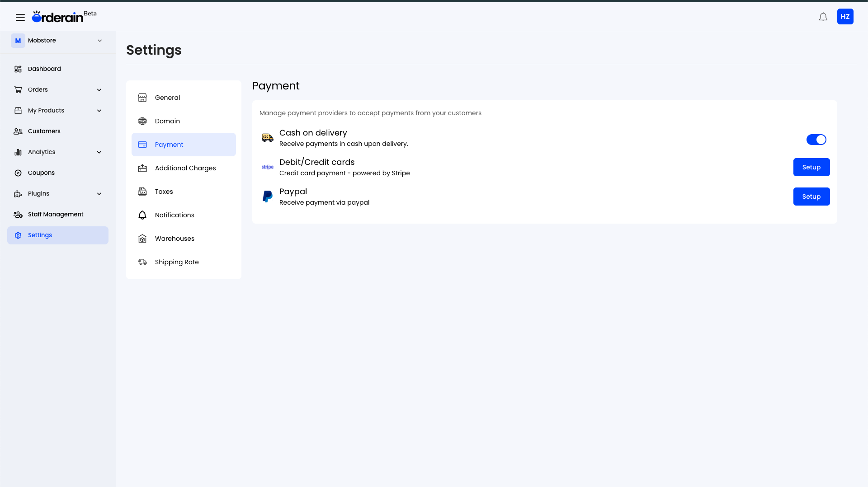This screenshot has width=868, height=487.
Task: Click the Coupons icon in sidebar
Action: pyautogui.click(x=18, y=173)
